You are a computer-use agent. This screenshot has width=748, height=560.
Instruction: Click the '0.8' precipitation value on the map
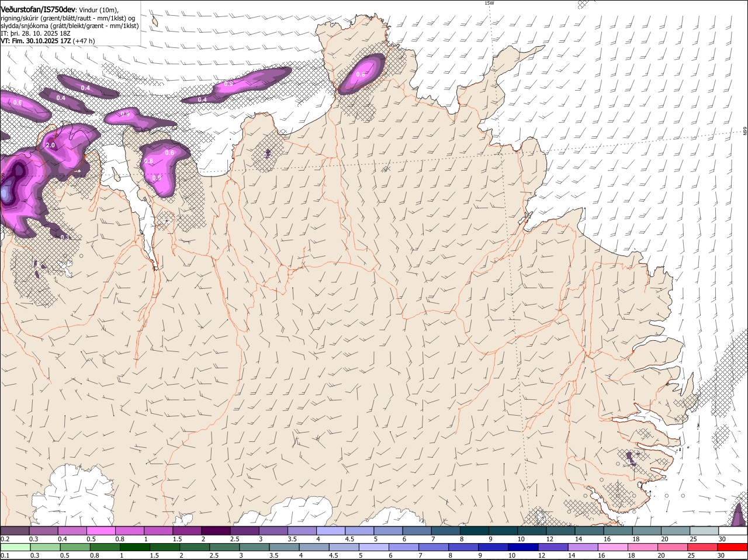coord(148,161)
